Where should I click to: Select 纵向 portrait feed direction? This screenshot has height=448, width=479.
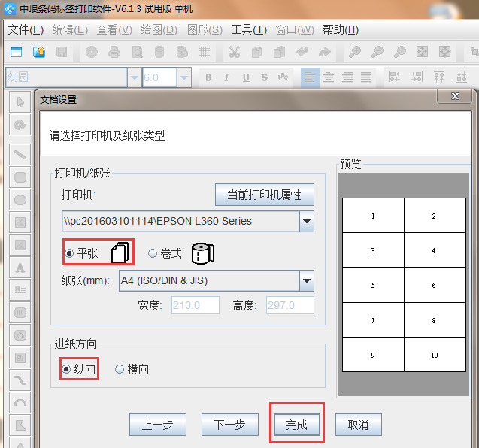coord(67,369)
